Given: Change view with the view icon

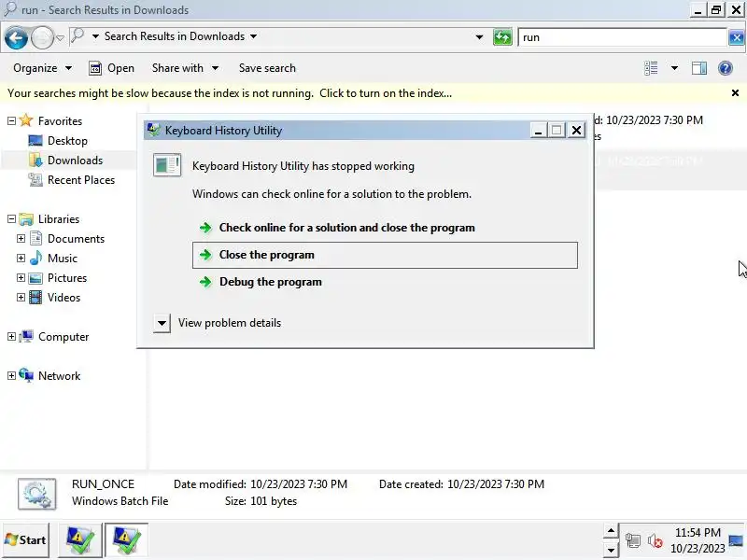Looking at the screenshot, I should coord(651,68).
